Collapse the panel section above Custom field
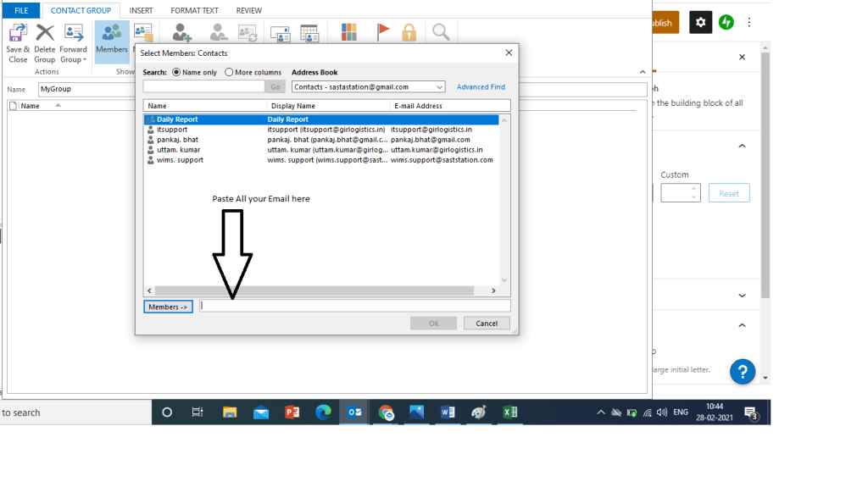The image size is (868, 487). coord(742,146)
